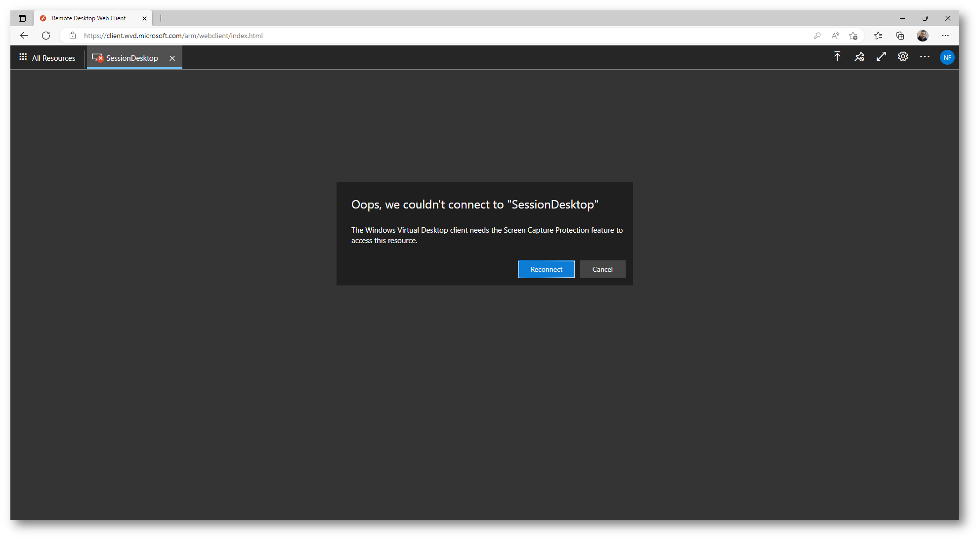The height and width of the screenshot is (541, 980).
Task: Click the unpin toolbar icon
Action: pos(859,57)
